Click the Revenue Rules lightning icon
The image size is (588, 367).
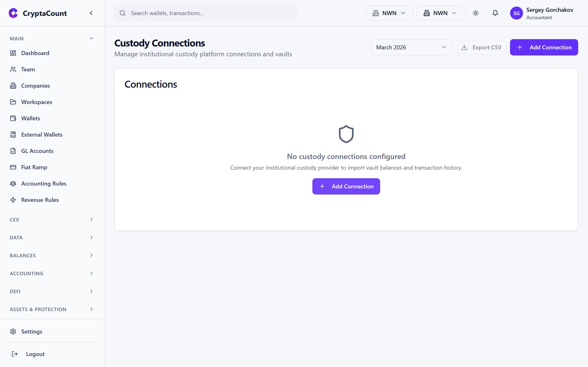click(x=13, y=200)
